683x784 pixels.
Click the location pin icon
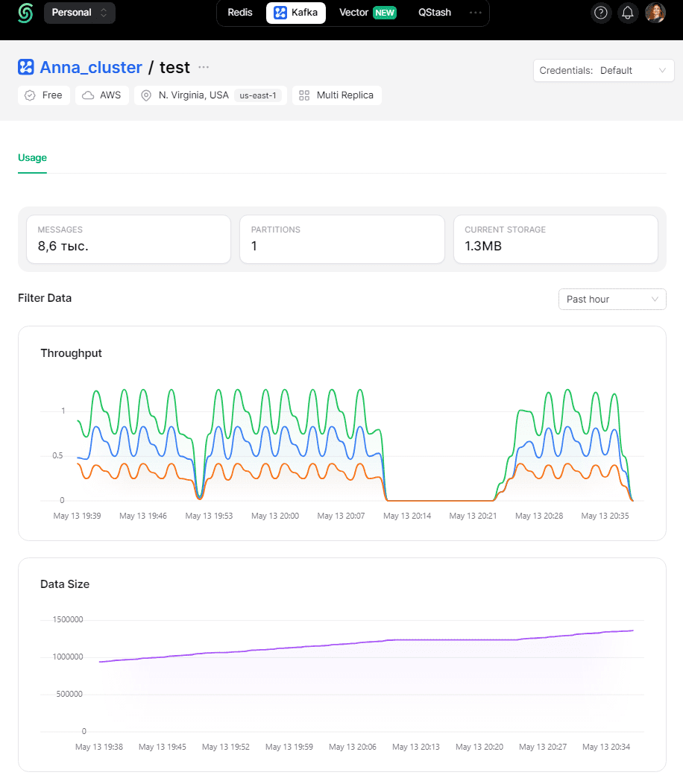tap(146, 95)
